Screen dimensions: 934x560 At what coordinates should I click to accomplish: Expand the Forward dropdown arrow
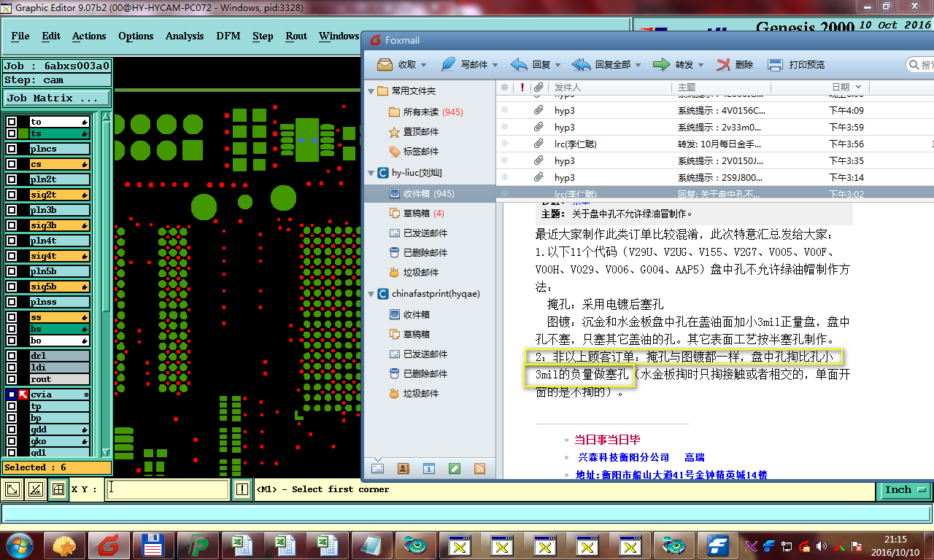(700, 65)
